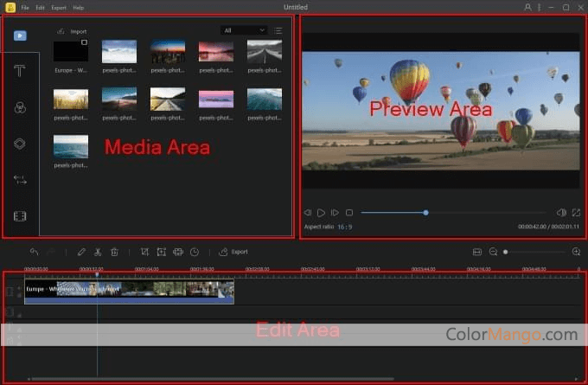This screenshot has height=385, width=588.
Task: Step to previous frame
Action: [308, 213]
